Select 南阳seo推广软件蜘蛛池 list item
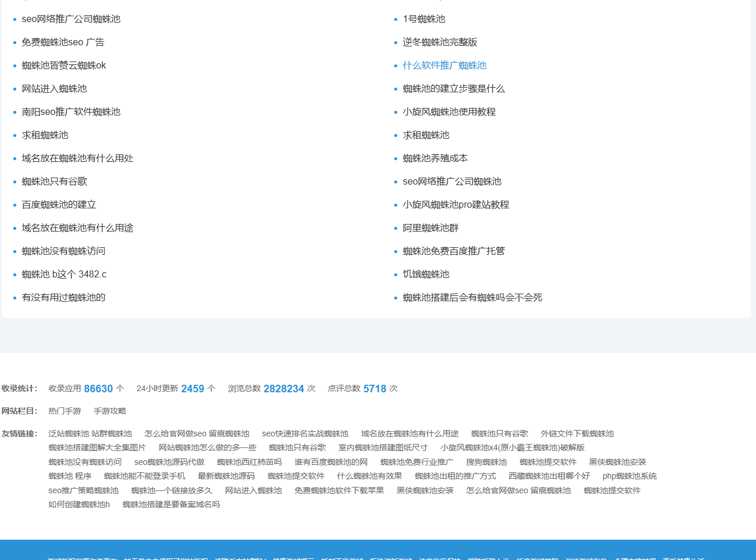The width and height of the screenshot is (756, 560). click(71, 112)
